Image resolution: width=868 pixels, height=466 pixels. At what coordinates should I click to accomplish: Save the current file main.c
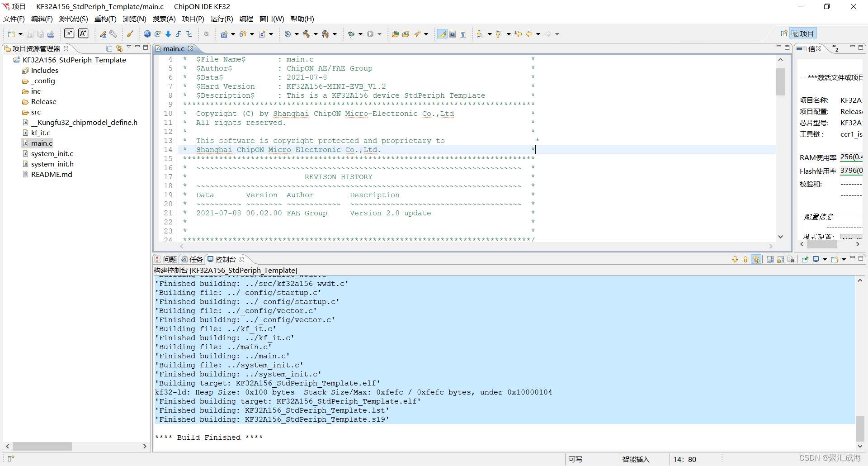click(30, 34)
